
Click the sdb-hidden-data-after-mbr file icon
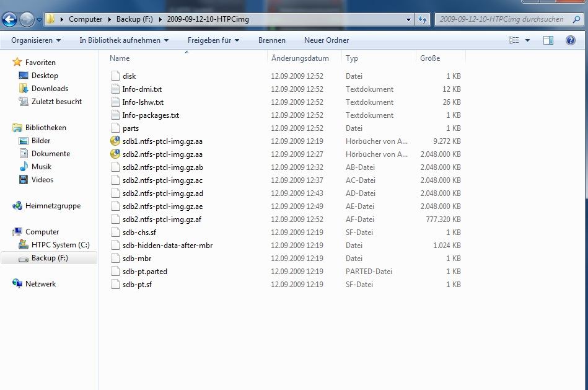pos(115,245)
